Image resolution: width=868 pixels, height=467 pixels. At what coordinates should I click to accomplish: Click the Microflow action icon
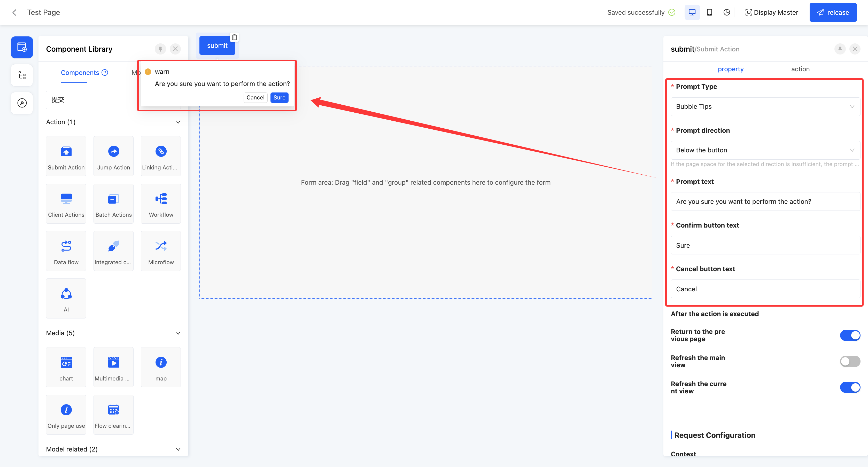(161, 246)
